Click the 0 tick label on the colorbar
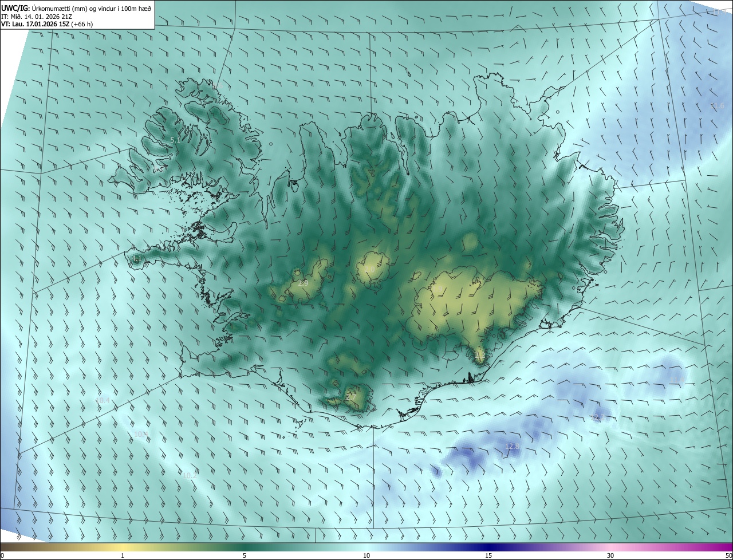 coord(2,555)
